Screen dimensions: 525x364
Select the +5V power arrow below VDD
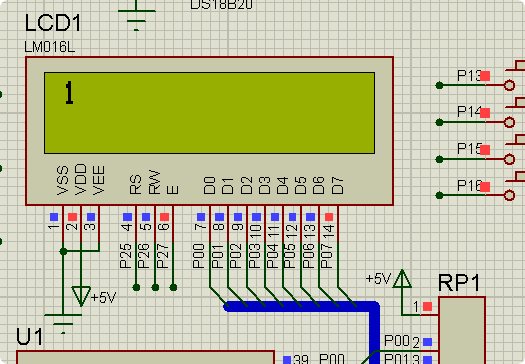click(81, 296)
